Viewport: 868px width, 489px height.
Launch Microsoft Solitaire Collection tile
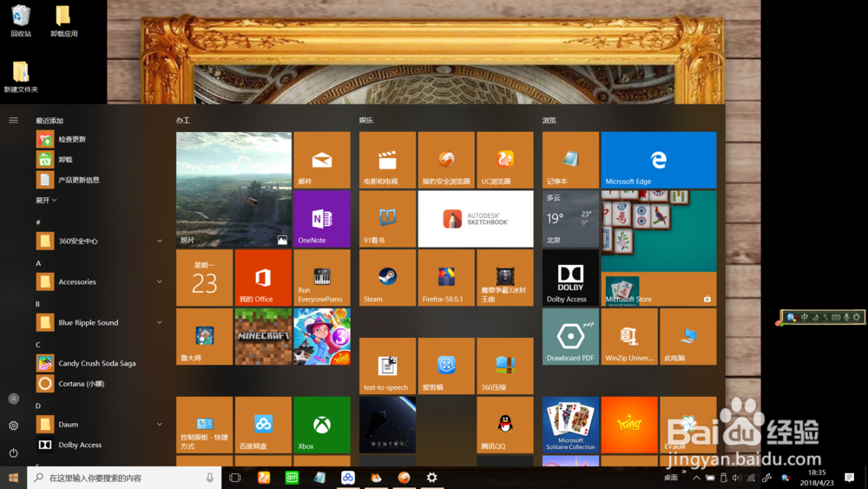tap(570, 425)
